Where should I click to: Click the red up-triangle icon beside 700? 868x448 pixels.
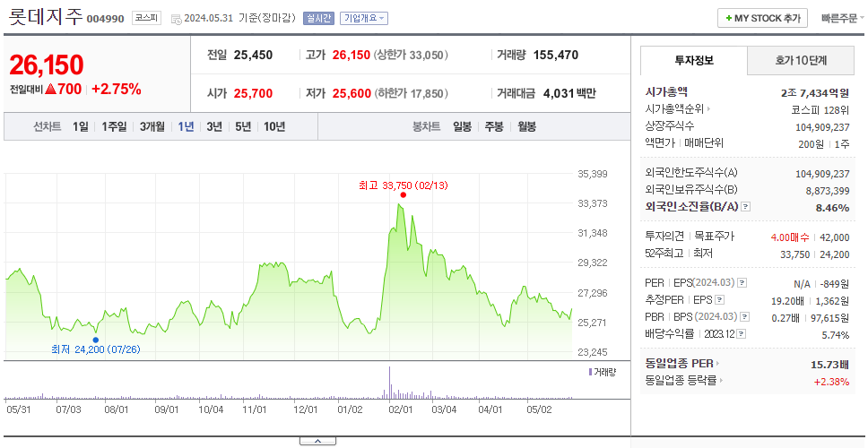(x=51, y=89)
